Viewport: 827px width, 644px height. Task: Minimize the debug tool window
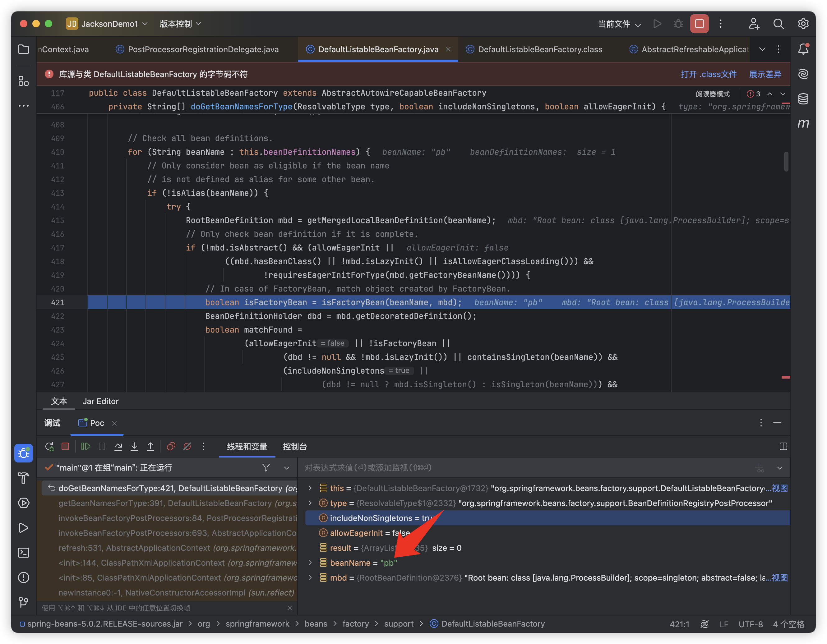tap(777, 423)
